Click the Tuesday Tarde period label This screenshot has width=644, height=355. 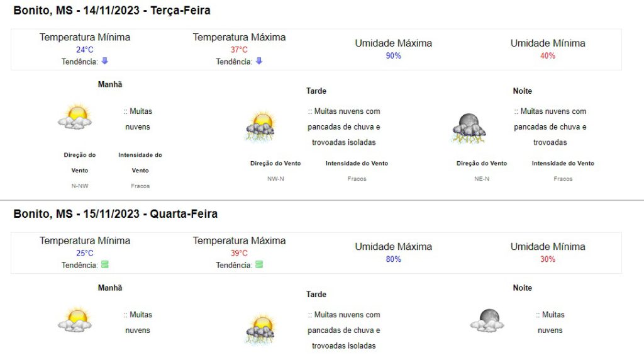tap(316, 91)
